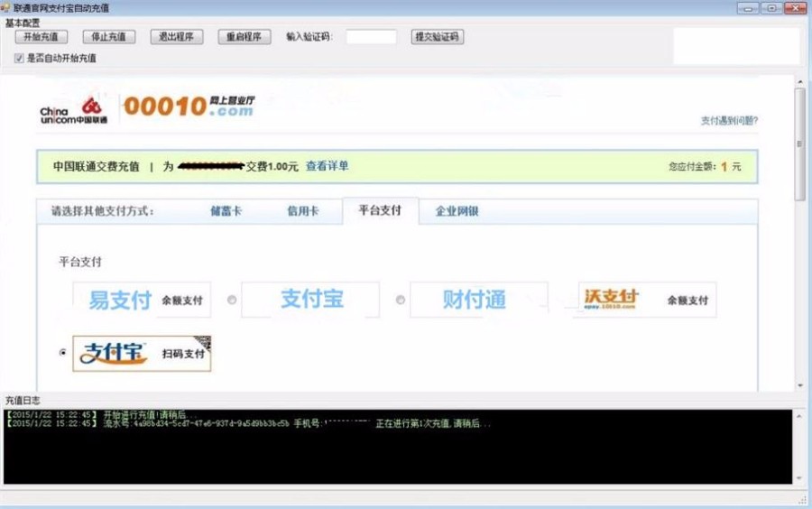Open the 支付遇到问题? help link

729,121
